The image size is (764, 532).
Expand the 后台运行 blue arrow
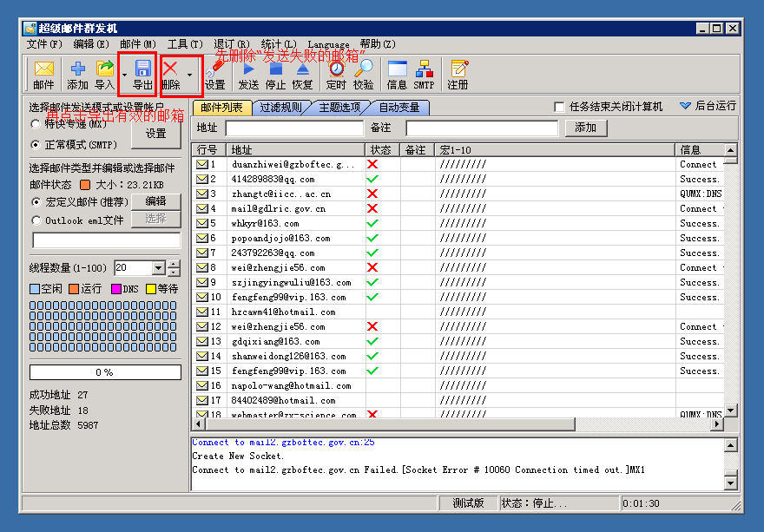(x=685, y=106)
